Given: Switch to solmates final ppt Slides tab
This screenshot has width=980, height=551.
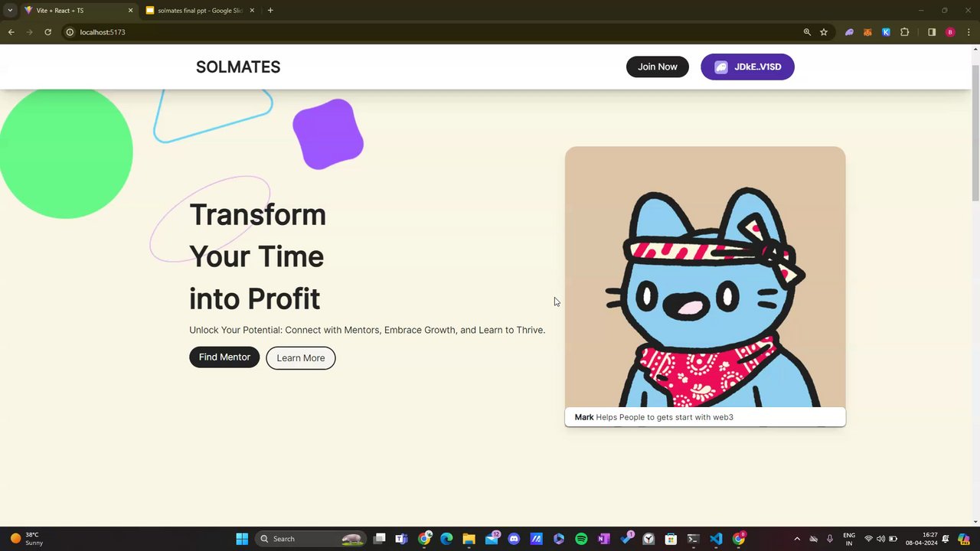Looking at the screenshot, I should tap(199, 11).
